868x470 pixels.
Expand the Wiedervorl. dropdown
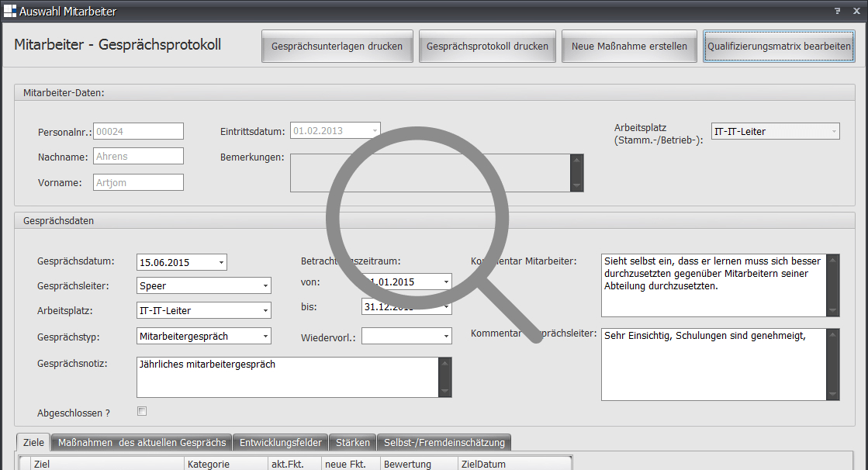click(x=446, y=336)
